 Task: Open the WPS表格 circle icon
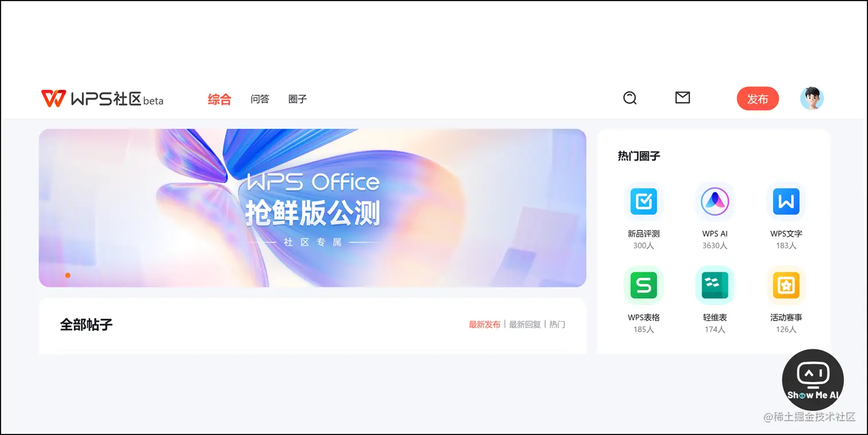(644, 286)
